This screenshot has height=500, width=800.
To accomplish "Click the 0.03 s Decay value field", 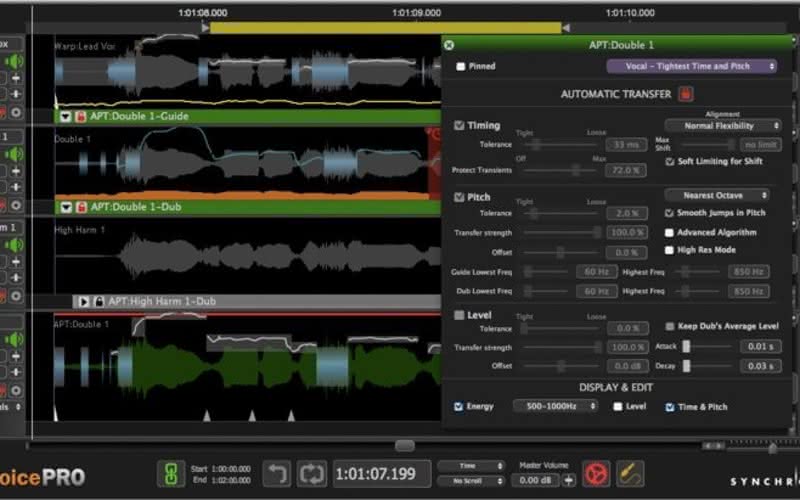I will 760,366.
